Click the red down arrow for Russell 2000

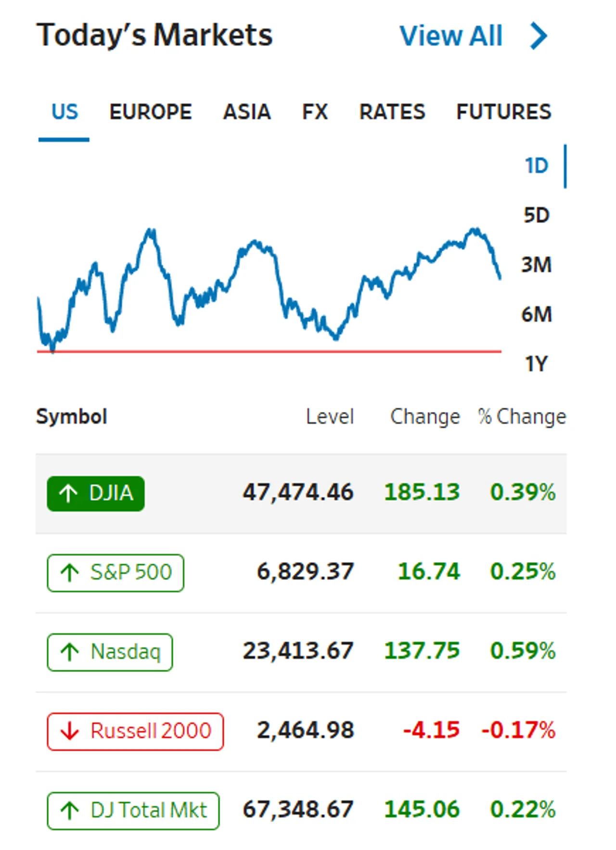pyautogui.click(x=69, y=731)
